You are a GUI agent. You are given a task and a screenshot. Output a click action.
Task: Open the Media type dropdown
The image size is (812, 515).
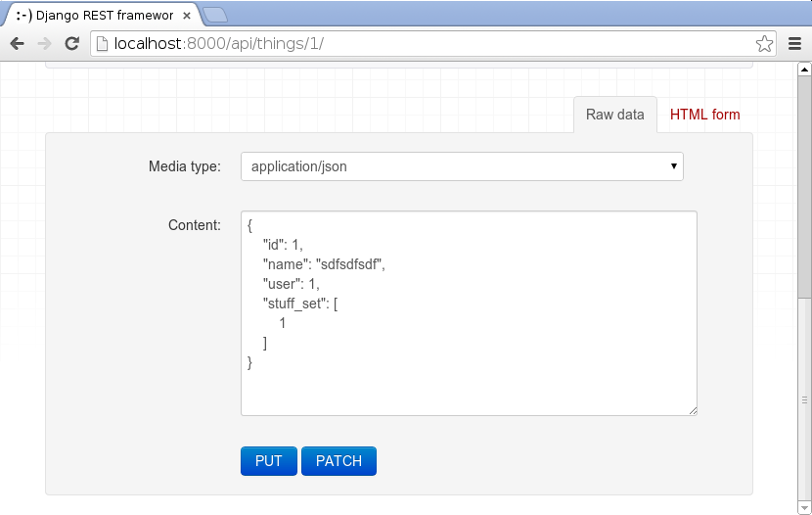tap(462, 166)
